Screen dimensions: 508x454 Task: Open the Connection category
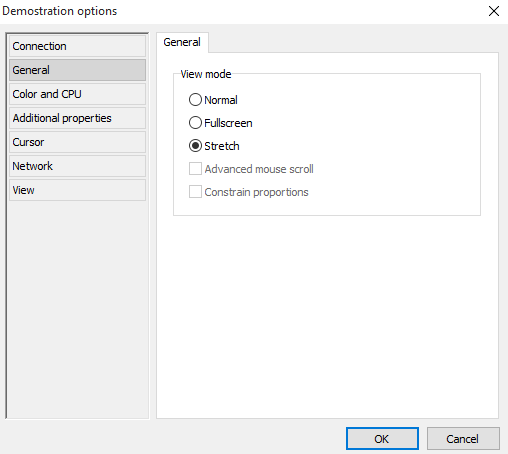pos(77,46)
